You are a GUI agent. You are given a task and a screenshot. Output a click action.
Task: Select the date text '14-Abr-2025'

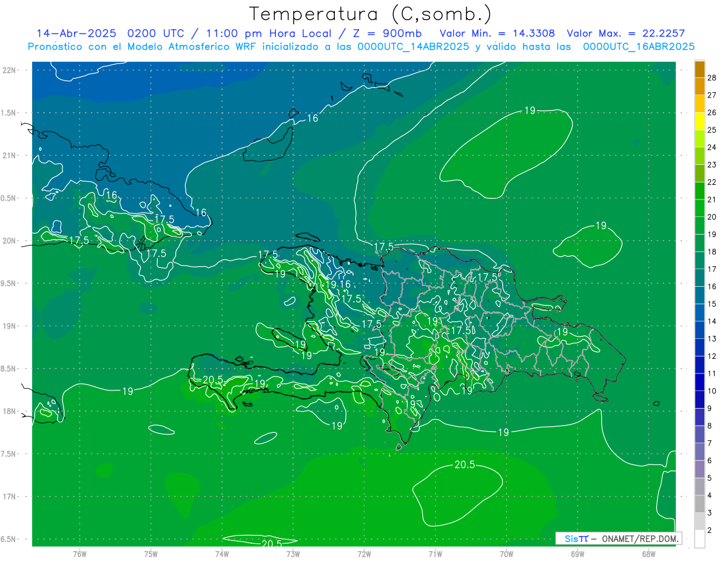click(76, 33)
